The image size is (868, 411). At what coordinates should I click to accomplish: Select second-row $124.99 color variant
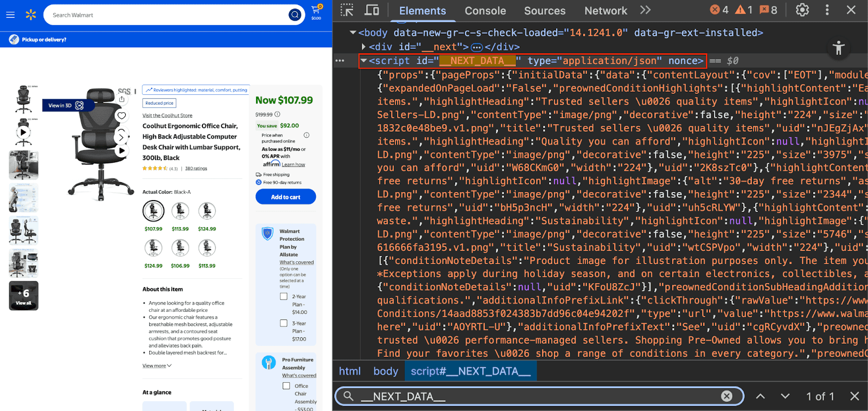[x=154, y=248]
